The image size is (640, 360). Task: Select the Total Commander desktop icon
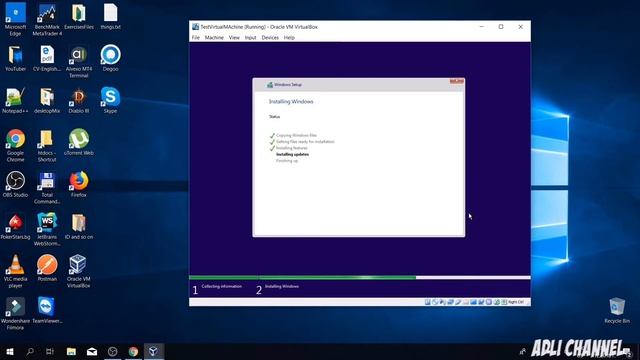[47, 188]
